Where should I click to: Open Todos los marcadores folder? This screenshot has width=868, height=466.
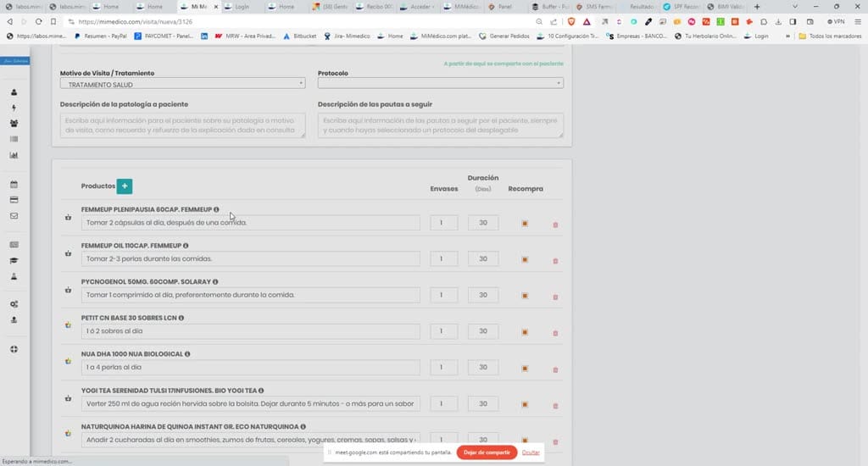click(x=830, y=36)
